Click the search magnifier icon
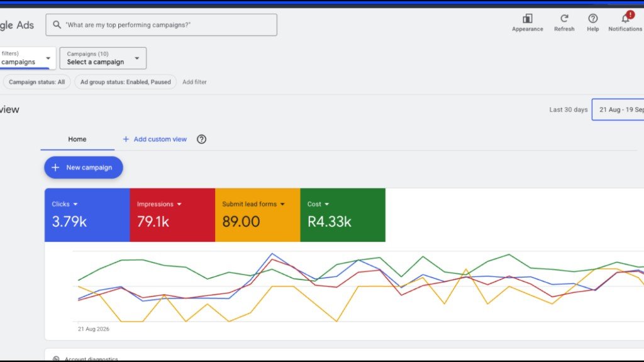The height and width of the screenshot is (362, 644). tap(57, 25)
